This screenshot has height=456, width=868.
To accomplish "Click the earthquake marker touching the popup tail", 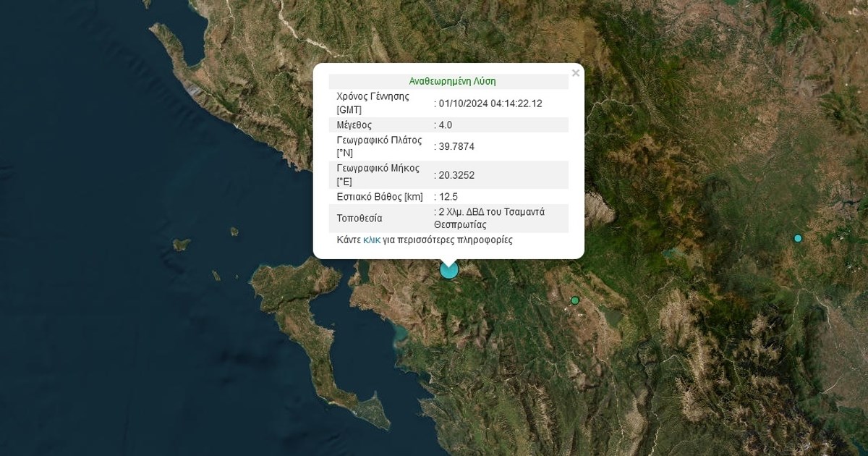I will click(x=448, y=269).
